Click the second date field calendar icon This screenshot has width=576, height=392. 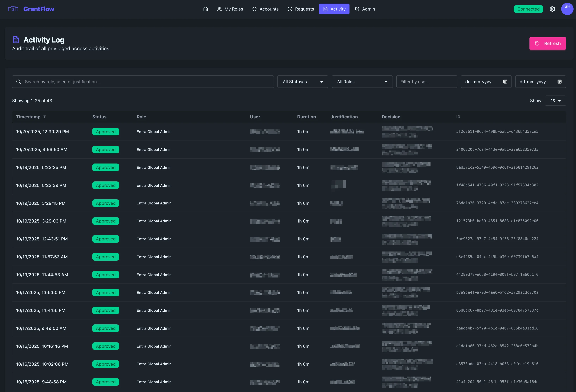pos(559,81)
